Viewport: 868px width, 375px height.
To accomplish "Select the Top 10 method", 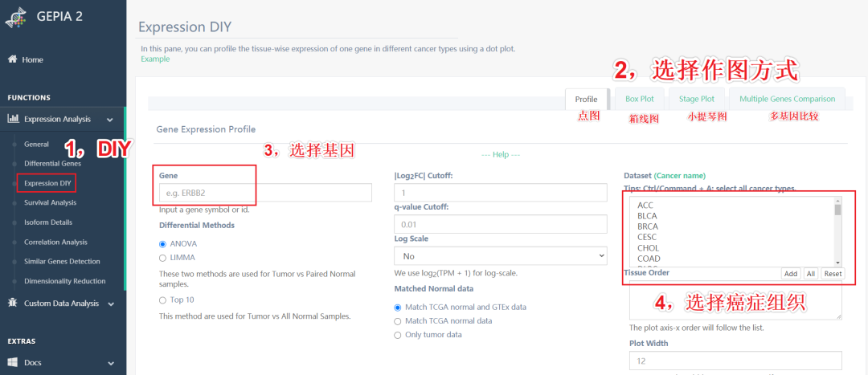I will pyautogui.click(x=162, y=300).
